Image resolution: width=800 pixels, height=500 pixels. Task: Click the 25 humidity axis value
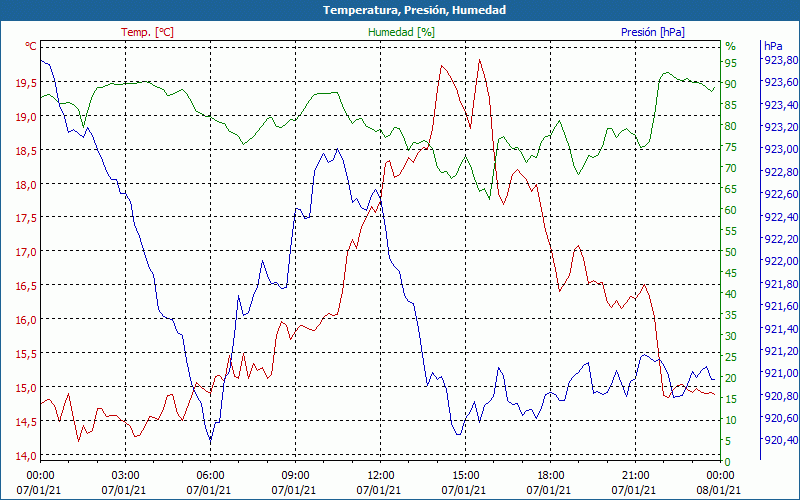point(731,357)
